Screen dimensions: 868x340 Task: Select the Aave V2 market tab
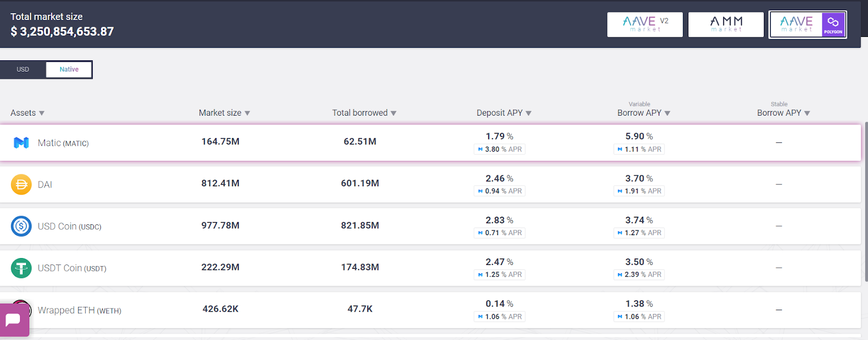tap(644, 24)
